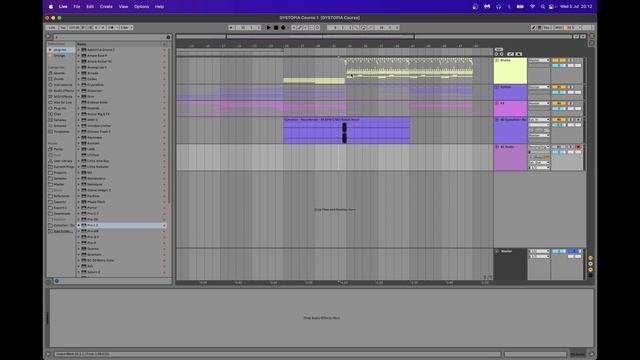The height and width of the screenshot is (360, 640).
Task: Toggle Synths track activator button
Action: 558,87
